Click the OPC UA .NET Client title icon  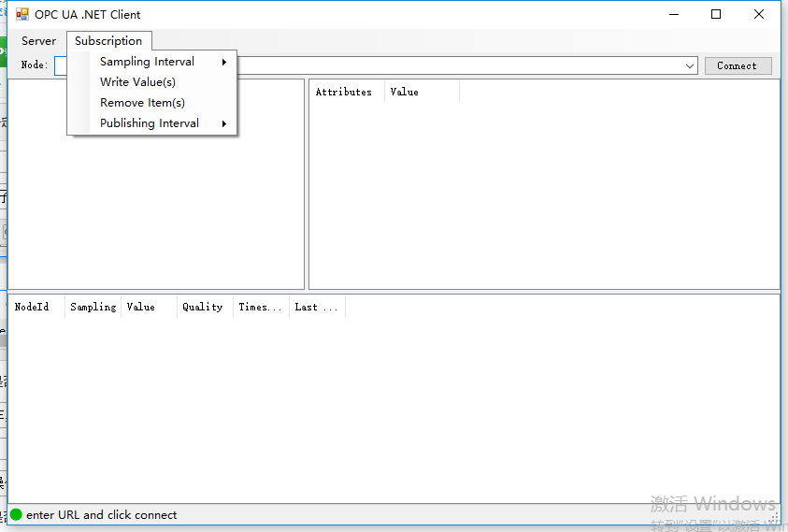click(22, 14)
